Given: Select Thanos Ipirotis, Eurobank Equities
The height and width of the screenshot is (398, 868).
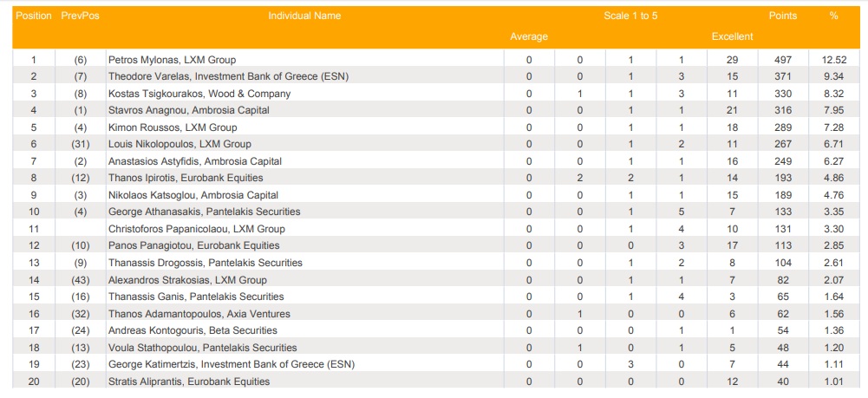Looking at the screenshot, I should [x=185, y=178].
